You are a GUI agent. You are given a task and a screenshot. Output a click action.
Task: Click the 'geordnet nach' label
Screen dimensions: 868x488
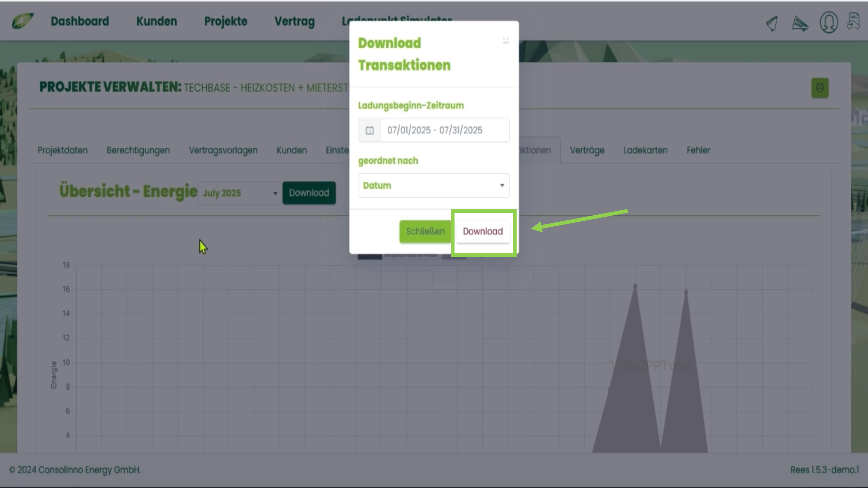click(388, 161)
